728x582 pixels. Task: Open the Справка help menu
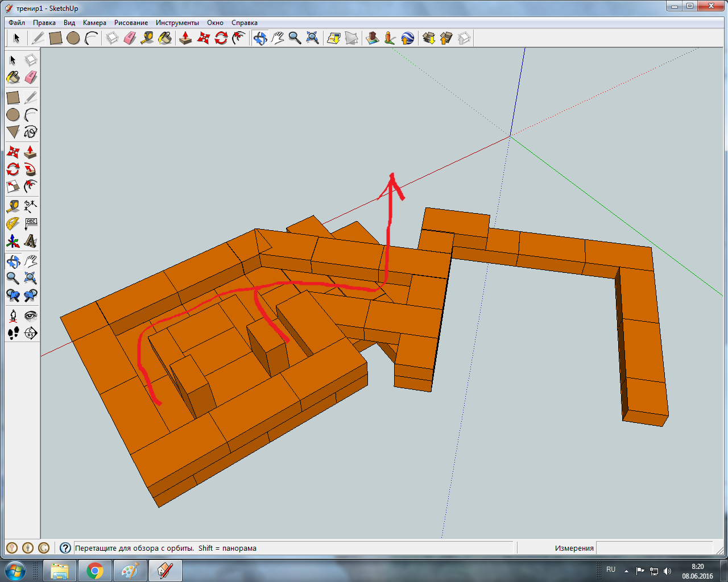coord(244,23)
